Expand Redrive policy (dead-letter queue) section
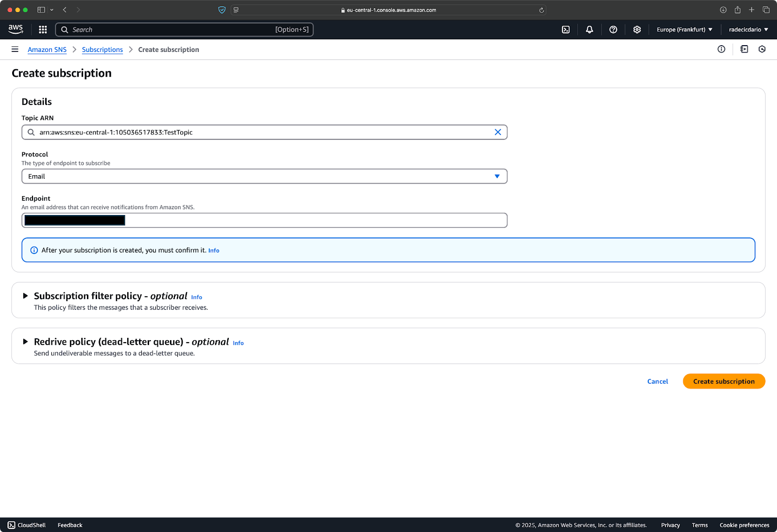The image size is (777, 532). click(25, 342)
